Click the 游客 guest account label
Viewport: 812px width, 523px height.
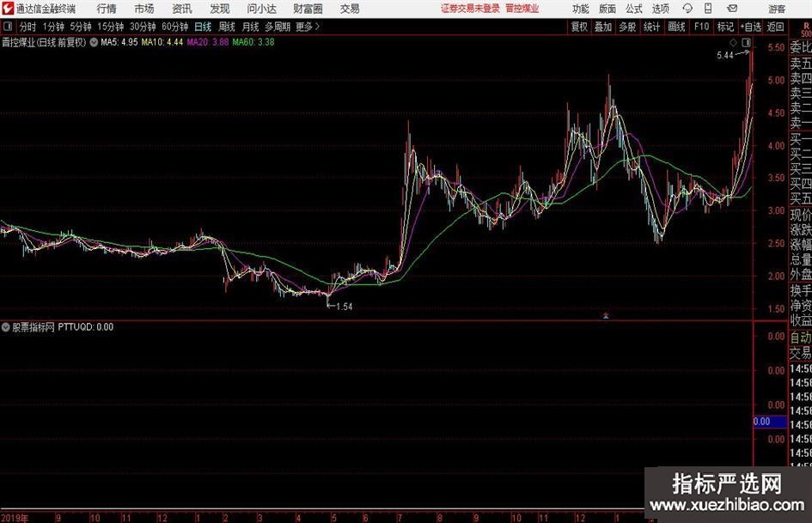click(776, 9)
